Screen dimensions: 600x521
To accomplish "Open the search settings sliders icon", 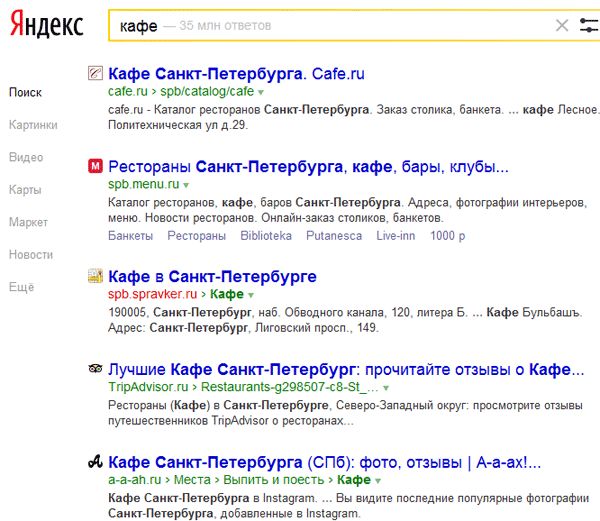I will pyautogui.click(x=589, y=26).
